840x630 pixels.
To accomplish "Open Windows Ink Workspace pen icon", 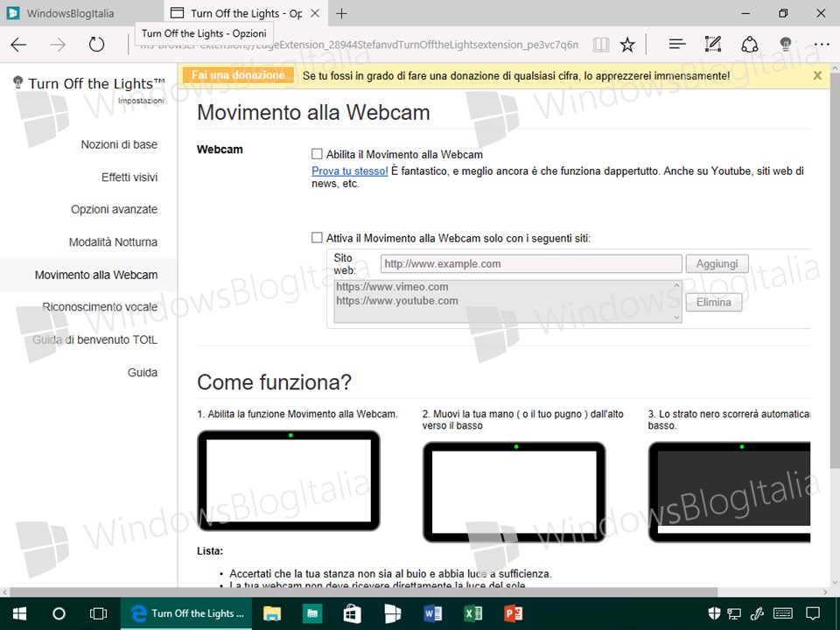I will click(x=757, y=613).
